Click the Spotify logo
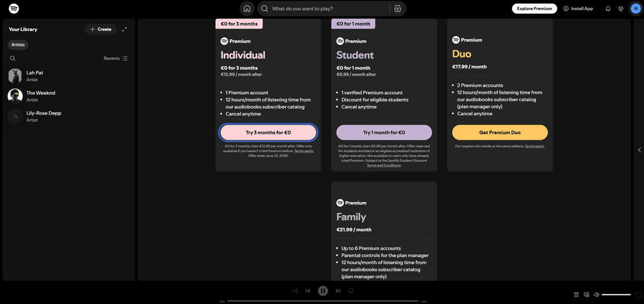 (14, 8)
